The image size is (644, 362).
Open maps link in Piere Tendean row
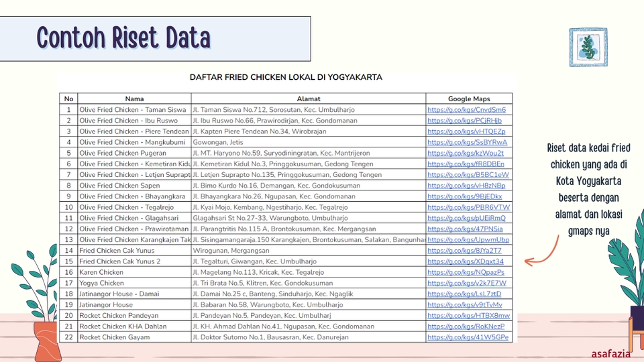(467, 131)
